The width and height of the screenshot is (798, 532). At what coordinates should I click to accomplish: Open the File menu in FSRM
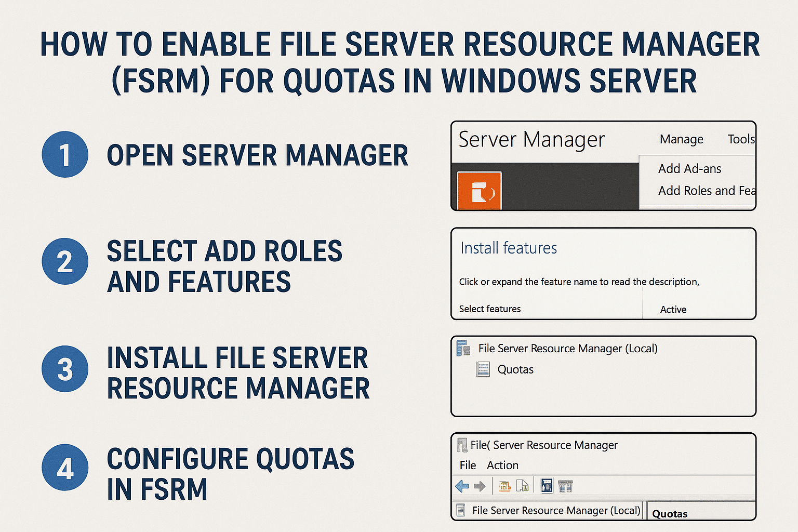pos(467,465)
